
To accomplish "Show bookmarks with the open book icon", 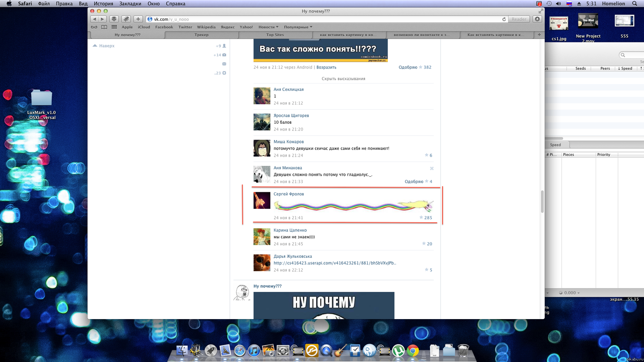I will click(104, 27).
